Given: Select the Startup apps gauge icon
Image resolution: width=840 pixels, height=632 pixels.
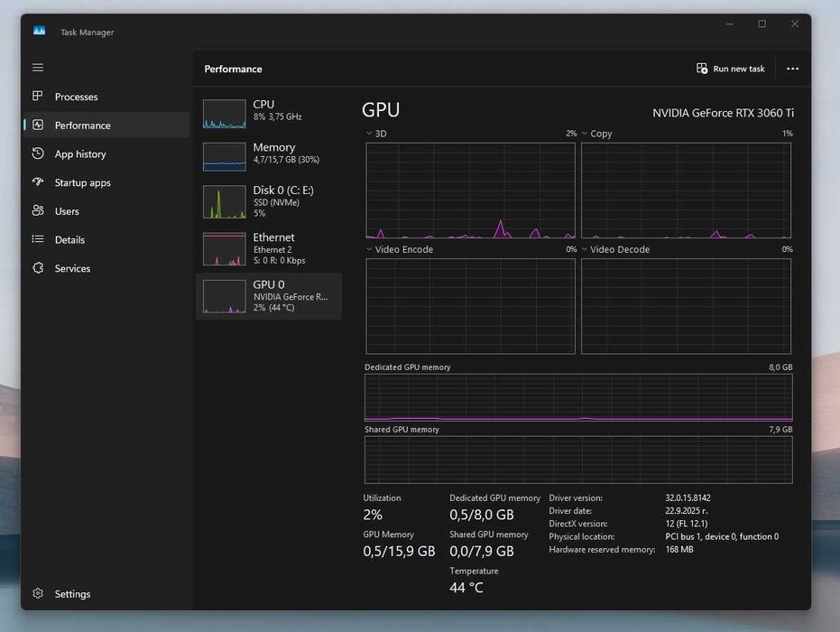Looking at the screenshot, I should (38, 182).
